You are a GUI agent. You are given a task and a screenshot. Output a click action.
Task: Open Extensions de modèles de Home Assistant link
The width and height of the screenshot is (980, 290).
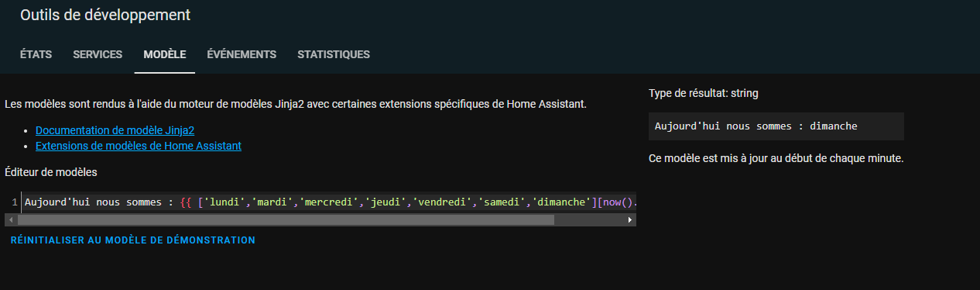tap(139, 145)
